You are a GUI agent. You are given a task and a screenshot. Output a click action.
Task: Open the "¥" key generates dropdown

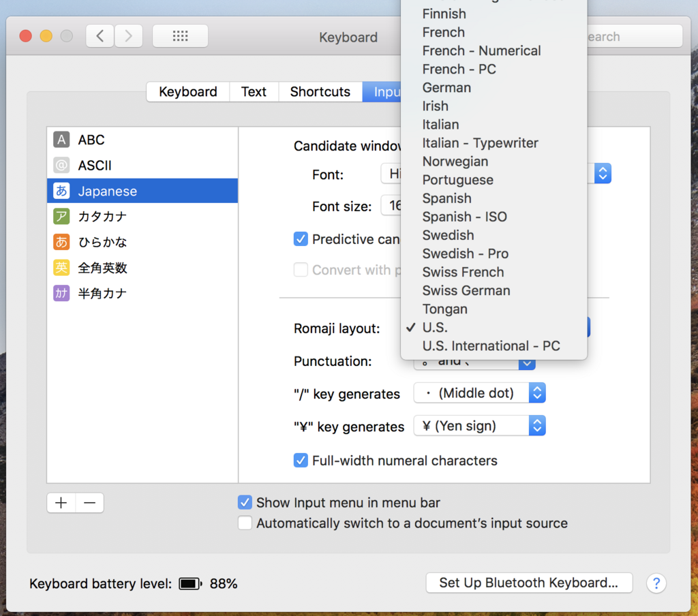coord(479,426)
